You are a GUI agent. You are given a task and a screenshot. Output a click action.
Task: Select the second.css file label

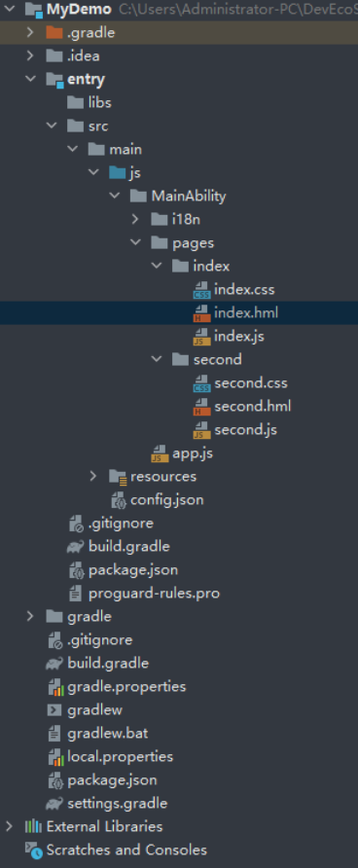[251, 383]
